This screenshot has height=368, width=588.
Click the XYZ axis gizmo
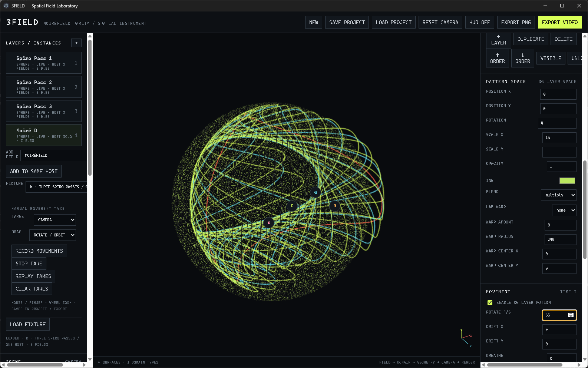click(466, 338)
